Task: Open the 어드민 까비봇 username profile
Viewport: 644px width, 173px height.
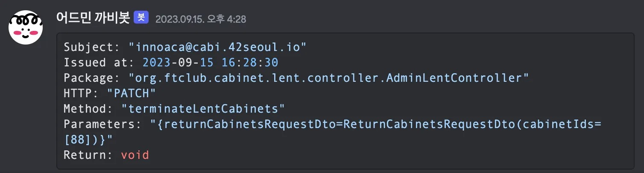Action: click(93, 18)
